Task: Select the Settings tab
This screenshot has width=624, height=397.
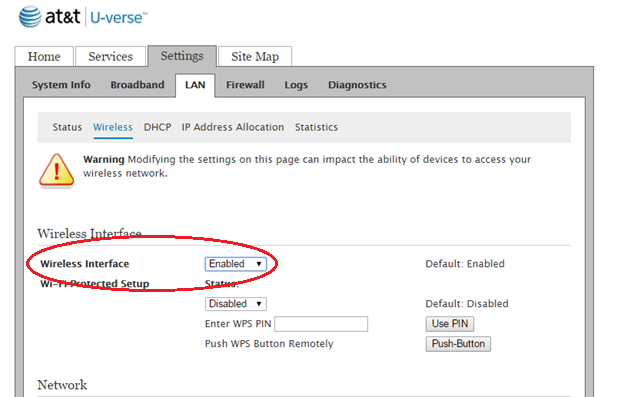Action: [x=182, y=56]
